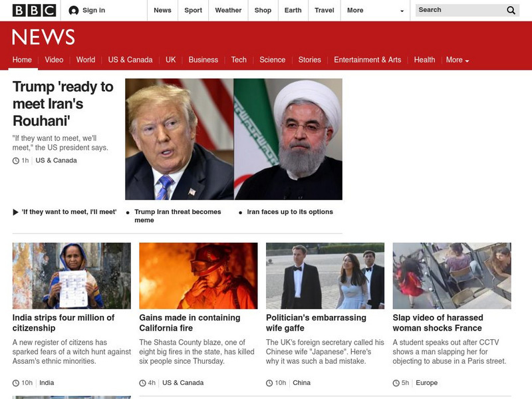Image resolution: width=532 pixels, height=399 pixels.
Task: Click the clock icon under Trump headline
Action: 16,161
